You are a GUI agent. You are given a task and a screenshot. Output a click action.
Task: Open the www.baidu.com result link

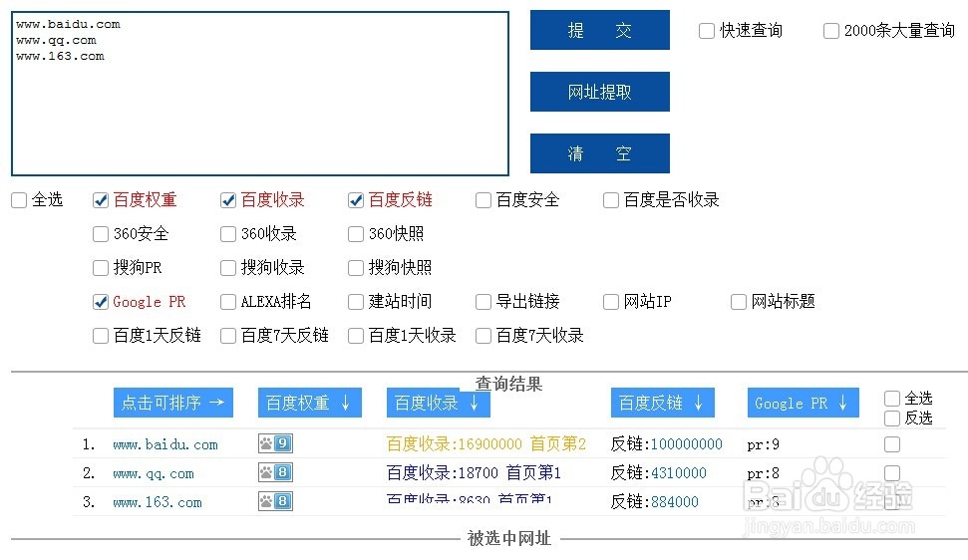pyautogui.click(x=164, y=444)
